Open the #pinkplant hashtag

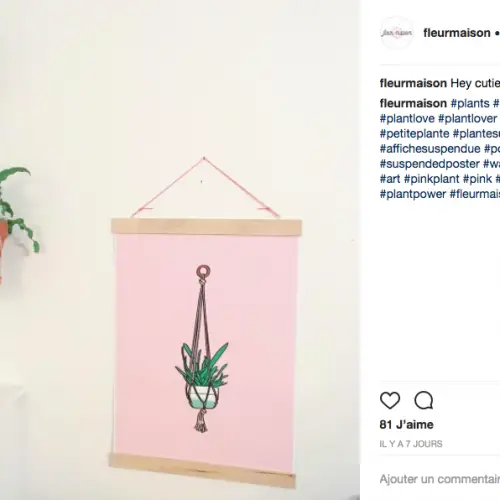click(x=432, y=179)
